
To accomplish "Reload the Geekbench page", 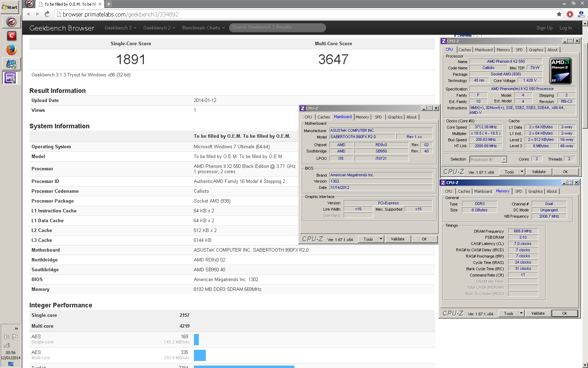I will [47, 14].
